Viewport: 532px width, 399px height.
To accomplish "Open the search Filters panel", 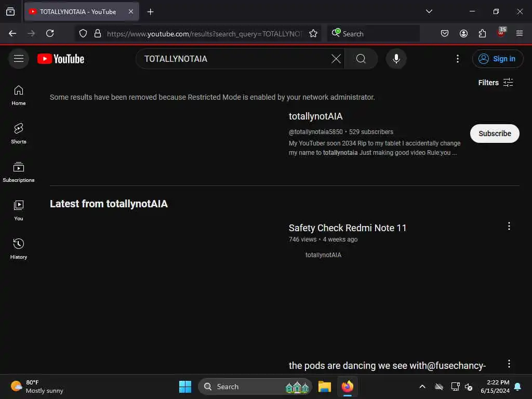I will point(495,83).
